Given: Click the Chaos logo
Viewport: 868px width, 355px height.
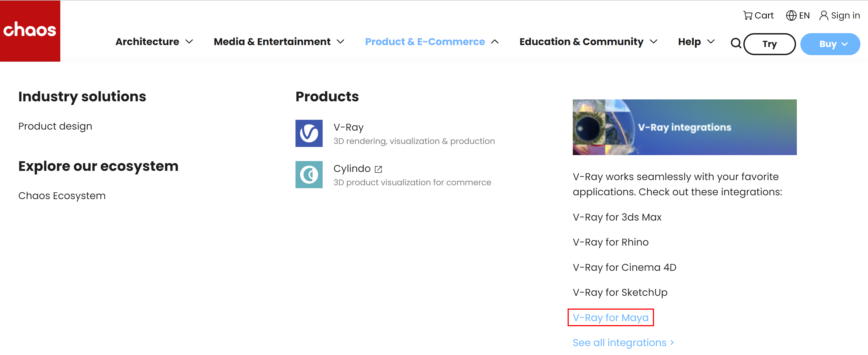Looking at the screenshot, I should (x=30, y=31).
